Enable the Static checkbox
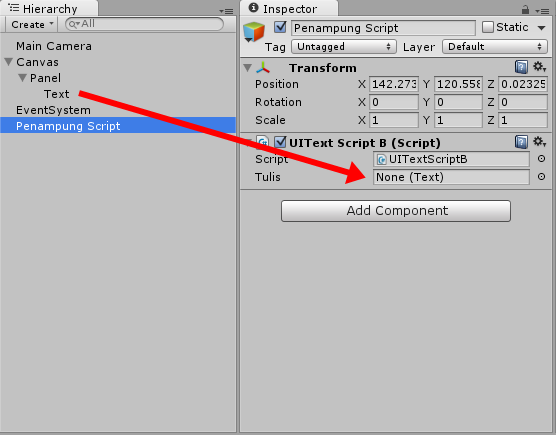Screen dimensions: 556x435 pyautogui.click(x=488, y=27)
